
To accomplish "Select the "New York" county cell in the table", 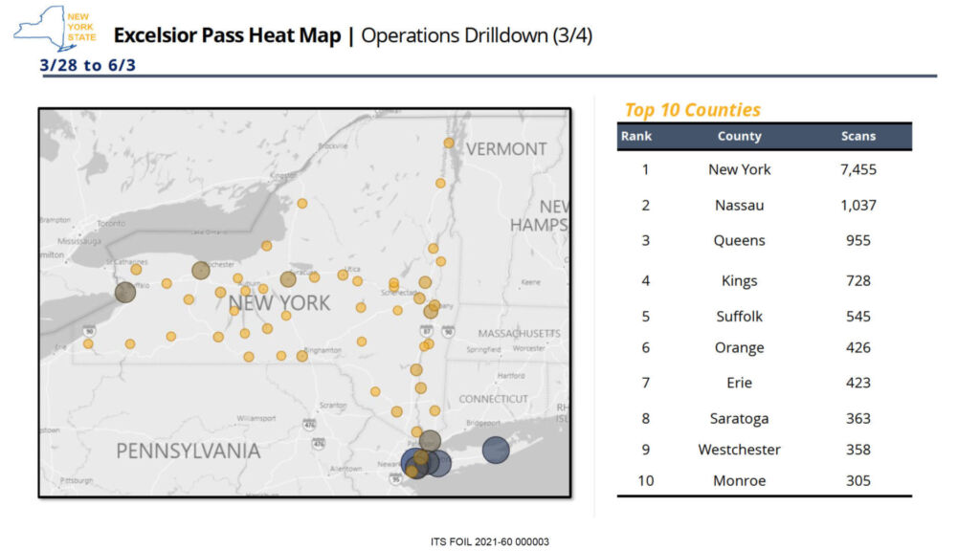I will pos(740,169).
